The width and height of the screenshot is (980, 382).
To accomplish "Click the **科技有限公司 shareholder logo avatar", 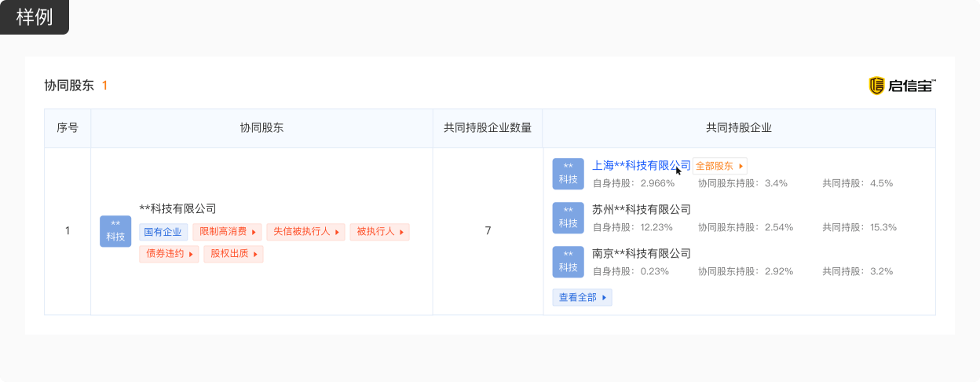I will tap(115, 231).
